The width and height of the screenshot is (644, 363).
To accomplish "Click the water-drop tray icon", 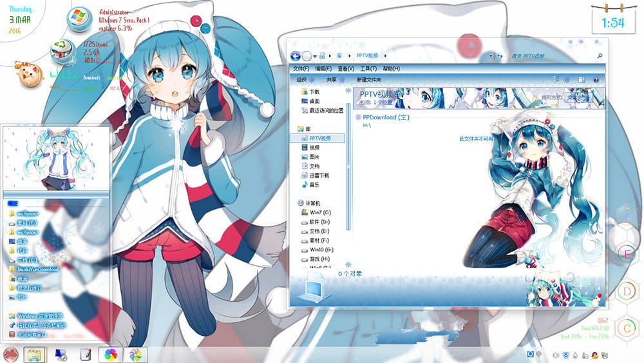I will [575, 355].
